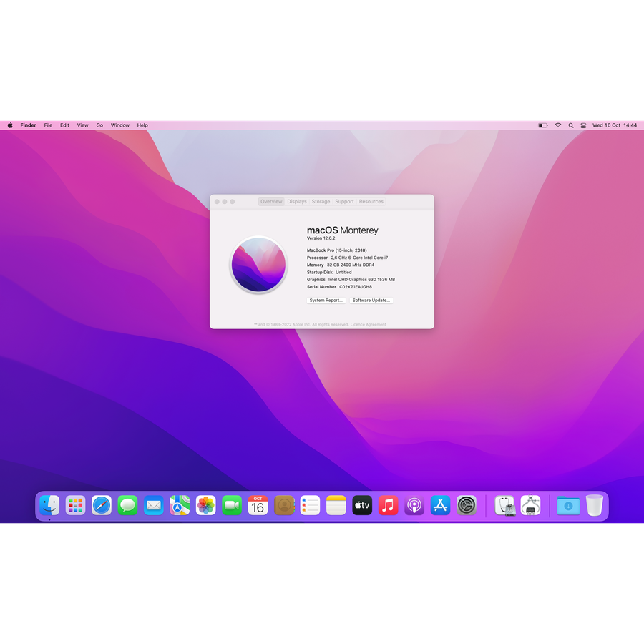Open the Podcasts app icon
Image resolution: width=644 pixels, height=644 pixels.
(414, 506)
